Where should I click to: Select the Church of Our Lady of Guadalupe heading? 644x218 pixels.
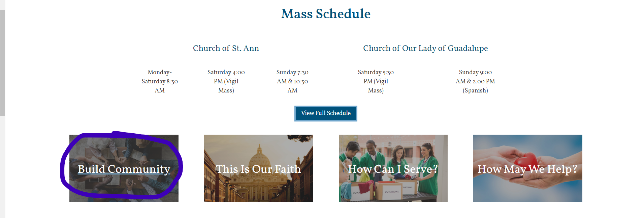[x=425, y=48]
